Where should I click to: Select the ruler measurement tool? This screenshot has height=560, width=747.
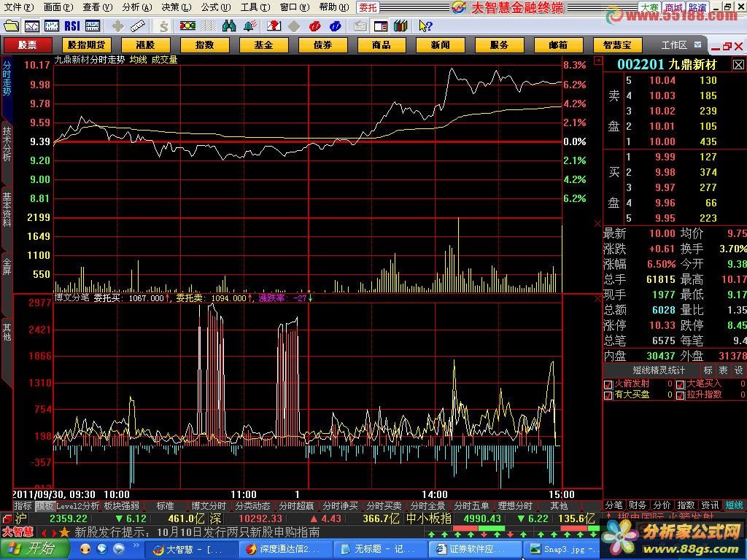pos(138,26)
